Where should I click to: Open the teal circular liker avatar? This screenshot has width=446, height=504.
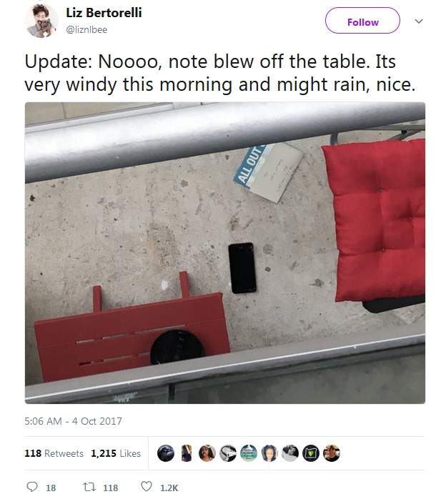tap(249, 453)
